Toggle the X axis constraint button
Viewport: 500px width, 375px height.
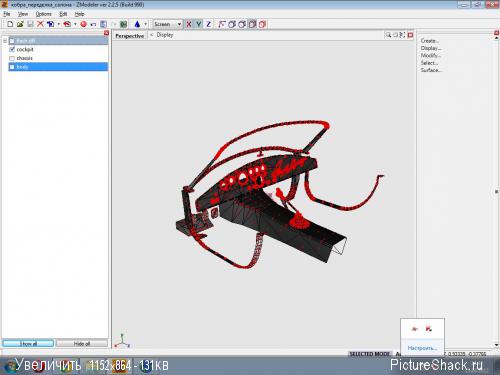click(189, 24)
